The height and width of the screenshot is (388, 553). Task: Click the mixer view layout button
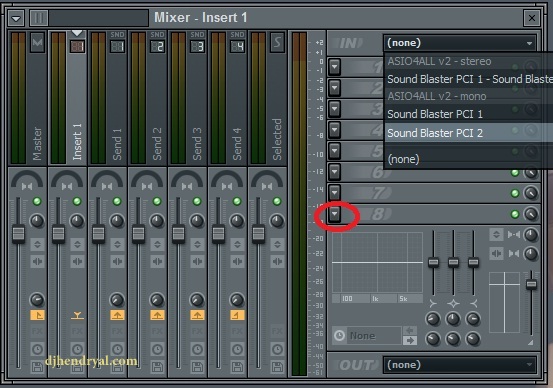pyautogui.click(x=38, y=18)
